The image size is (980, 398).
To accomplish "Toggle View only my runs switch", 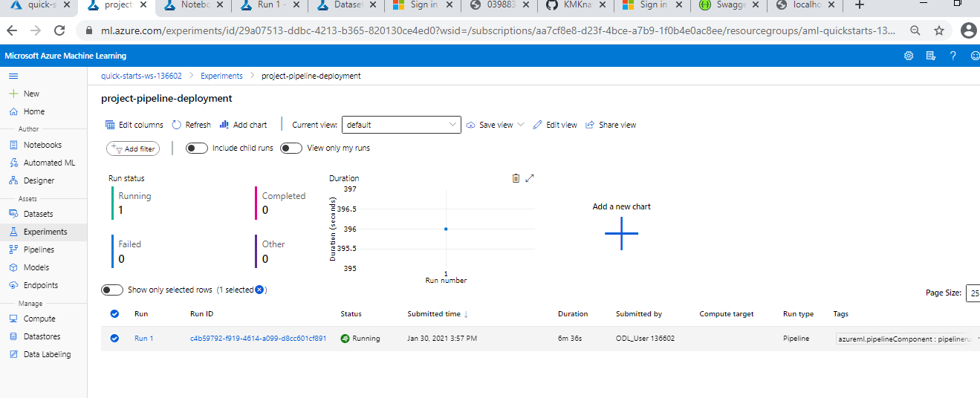I will point(291,148).
